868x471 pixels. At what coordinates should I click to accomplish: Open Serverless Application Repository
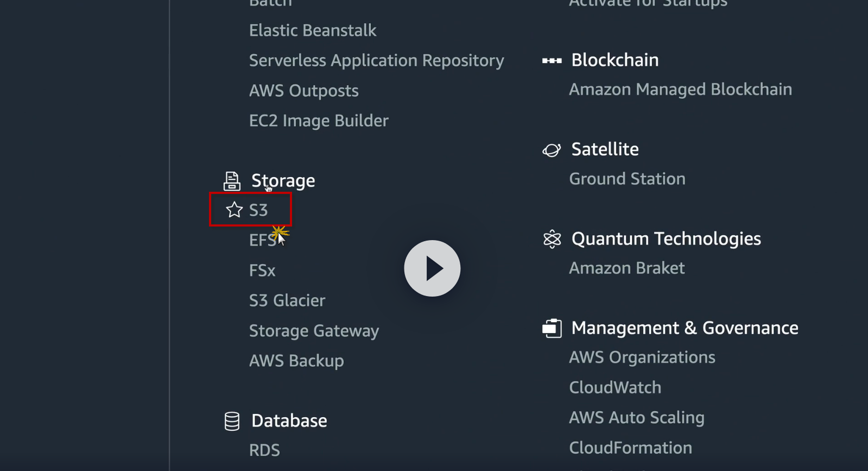pos(376,60)
